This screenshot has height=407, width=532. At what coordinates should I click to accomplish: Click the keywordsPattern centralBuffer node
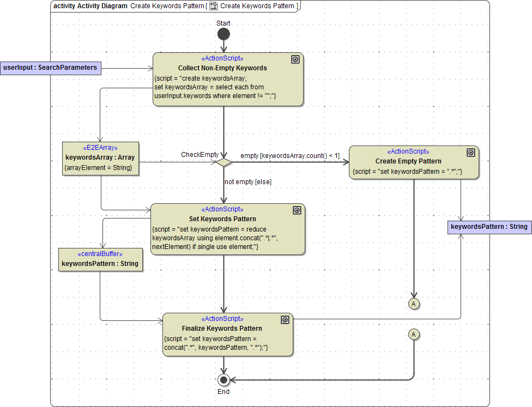(x=100, y=260)
